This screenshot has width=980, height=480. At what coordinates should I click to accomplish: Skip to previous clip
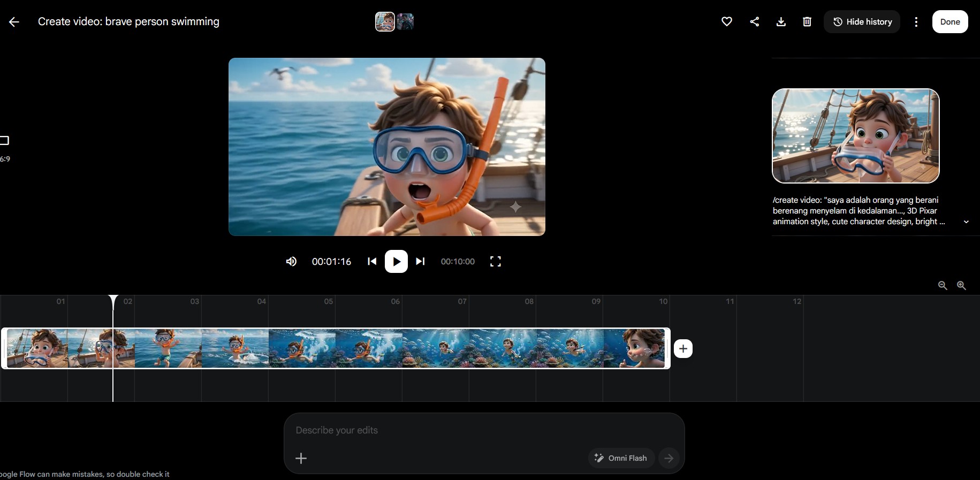coord(372,262)
